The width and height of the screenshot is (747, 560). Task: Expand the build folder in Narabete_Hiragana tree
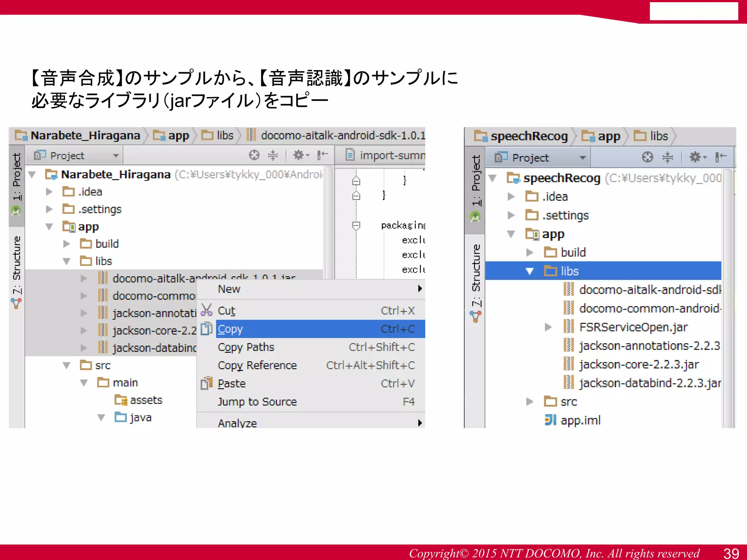click(67, 244)
